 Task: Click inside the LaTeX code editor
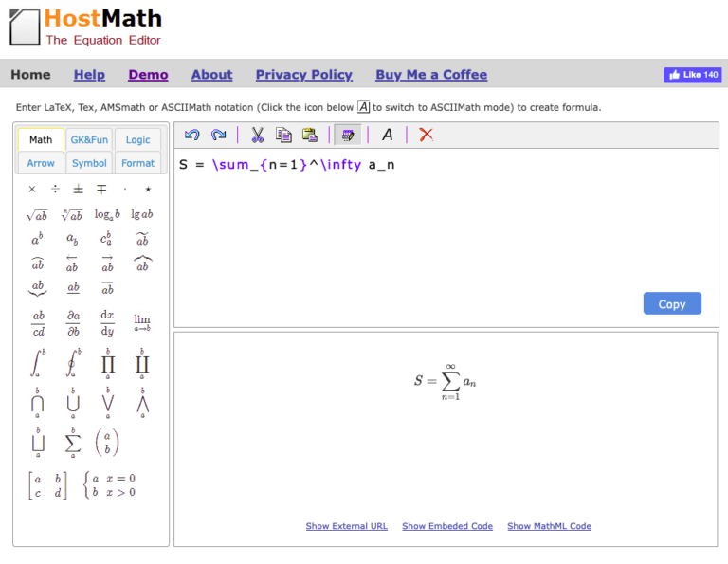click(446, 238)
